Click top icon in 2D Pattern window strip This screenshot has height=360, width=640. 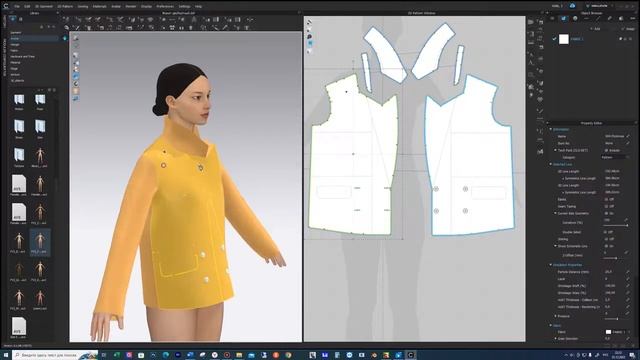pos(309,22)
